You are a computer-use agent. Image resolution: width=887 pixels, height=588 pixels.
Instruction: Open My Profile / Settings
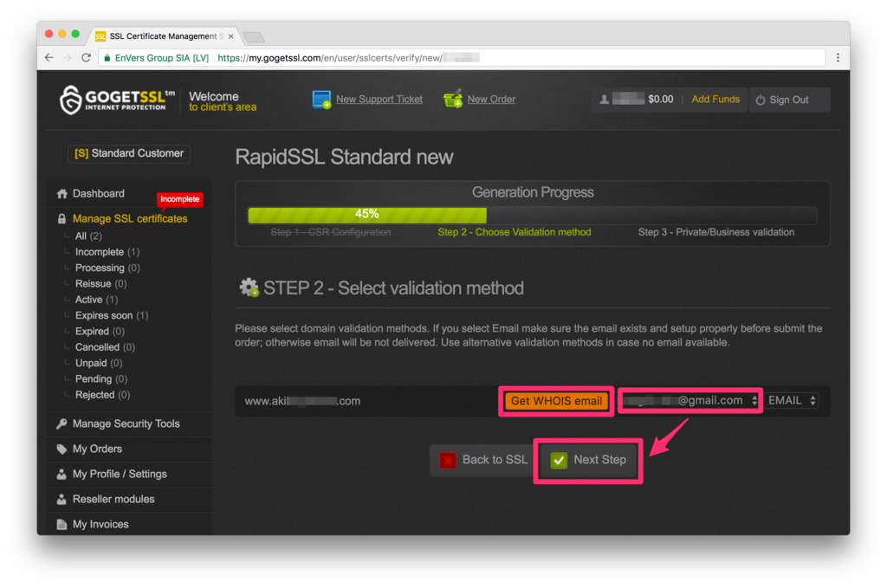tap(120, 475)
